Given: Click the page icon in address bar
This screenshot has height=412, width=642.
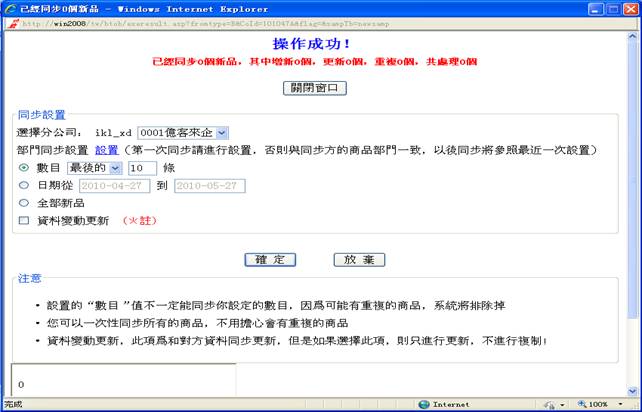Looking at the screenshot, I should pyautogui.click(x=10, y=22).
